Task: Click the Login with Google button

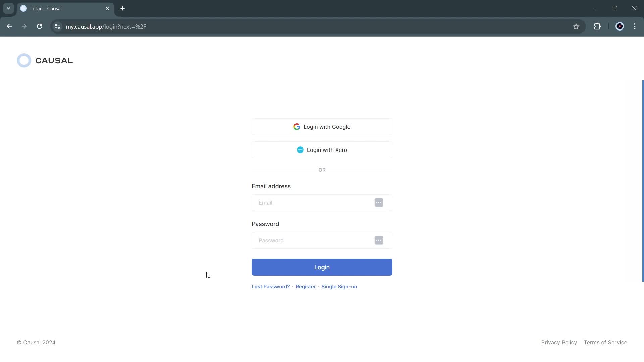Action: point(322,127)
